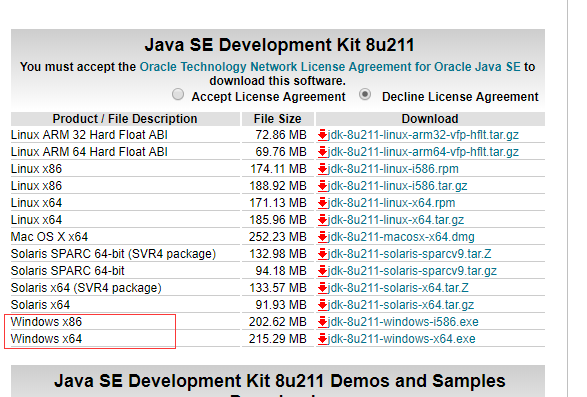Image resolution: width=587 pixels, height=397 pixels.
Task: Click download arrow icon for linux-i586.tar.gz
Action: [322, 186]
